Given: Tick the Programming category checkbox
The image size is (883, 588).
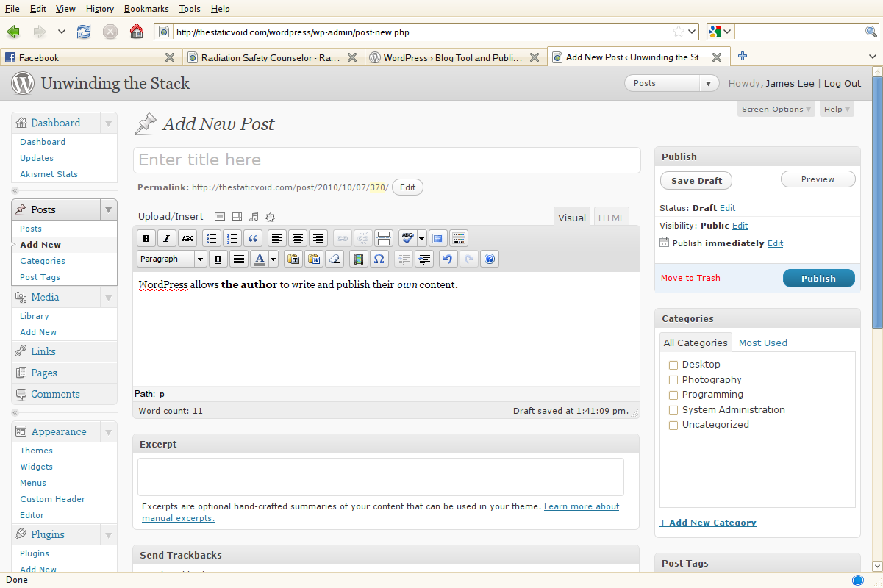Looking at the screenshot, I should 673,395.
